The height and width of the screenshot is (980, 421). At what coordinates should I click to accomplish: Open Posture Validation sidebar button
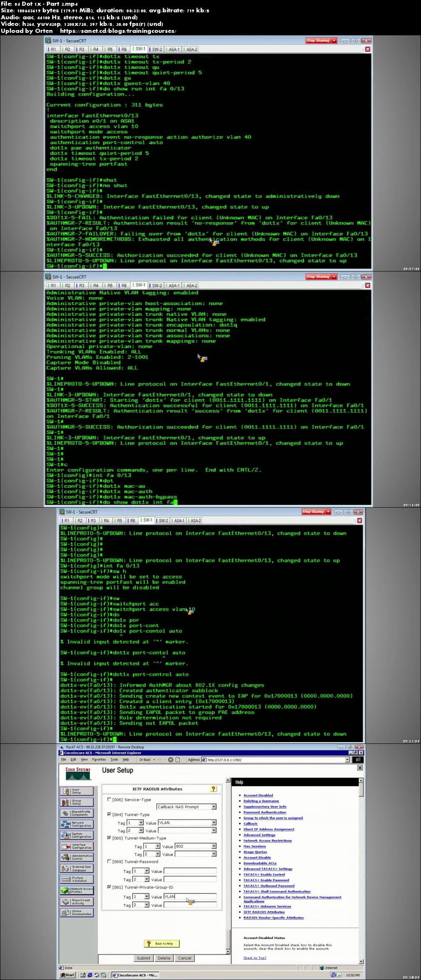(77, 879)
